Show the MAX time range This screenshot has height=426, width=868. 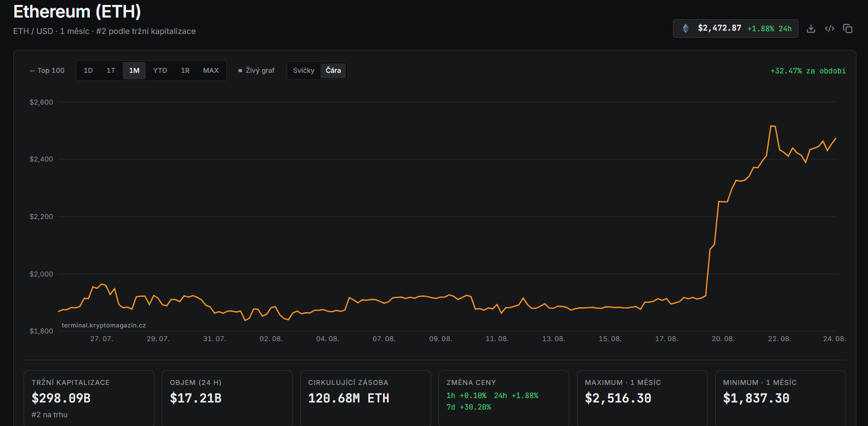211,71
